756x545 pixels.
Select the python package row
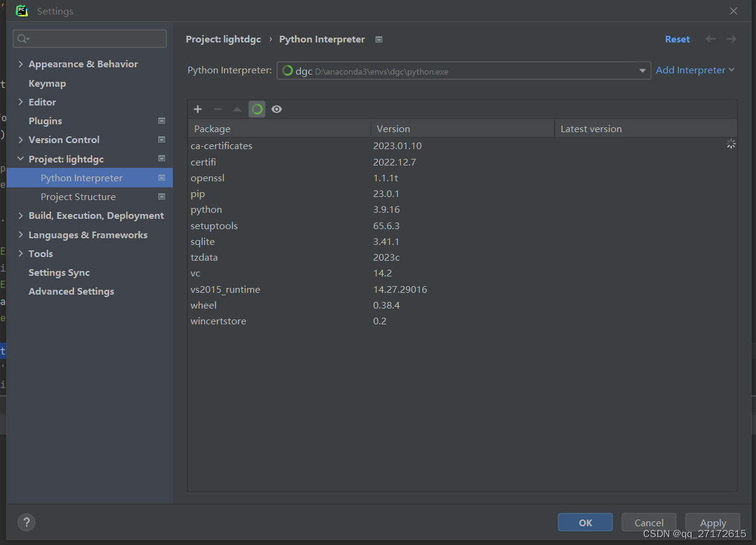(462, 210)
